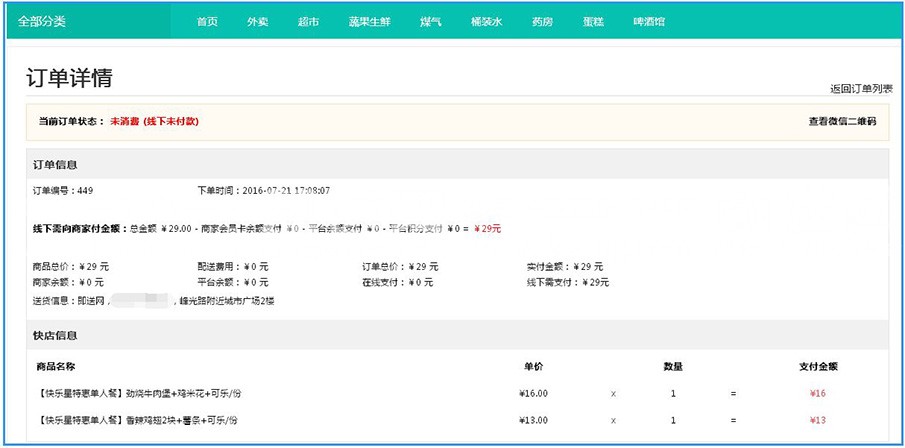
Task: Open the 蛋糕 nav item
Action: coord(593,22)
